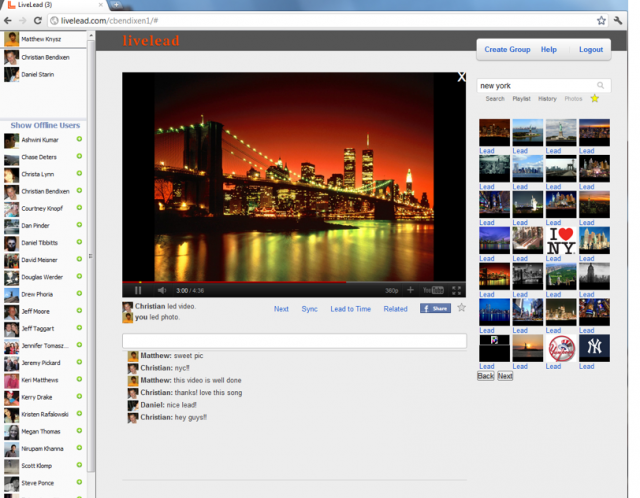Mute the video volume speaker icon
640x498 pixels.
pos(162,290)
